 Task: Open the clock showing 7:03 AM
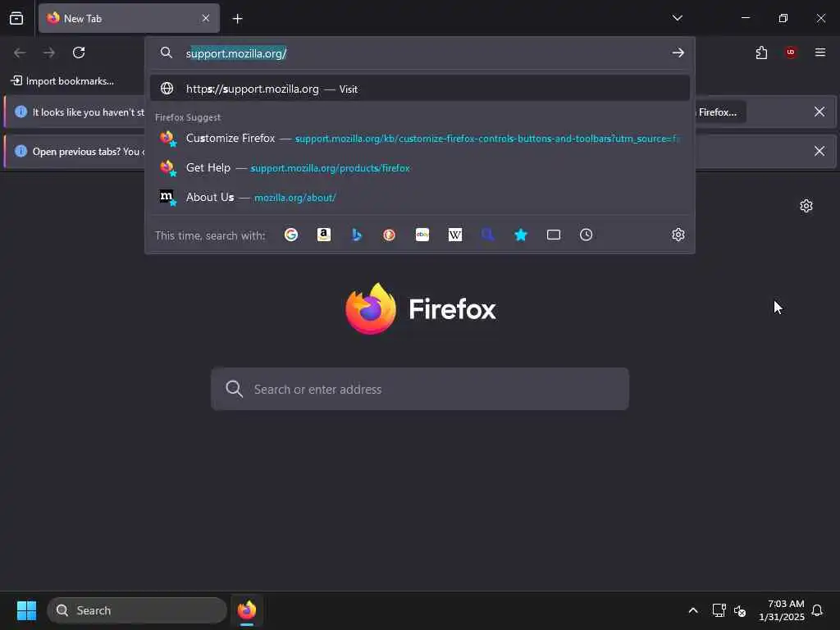coord(781,610)
